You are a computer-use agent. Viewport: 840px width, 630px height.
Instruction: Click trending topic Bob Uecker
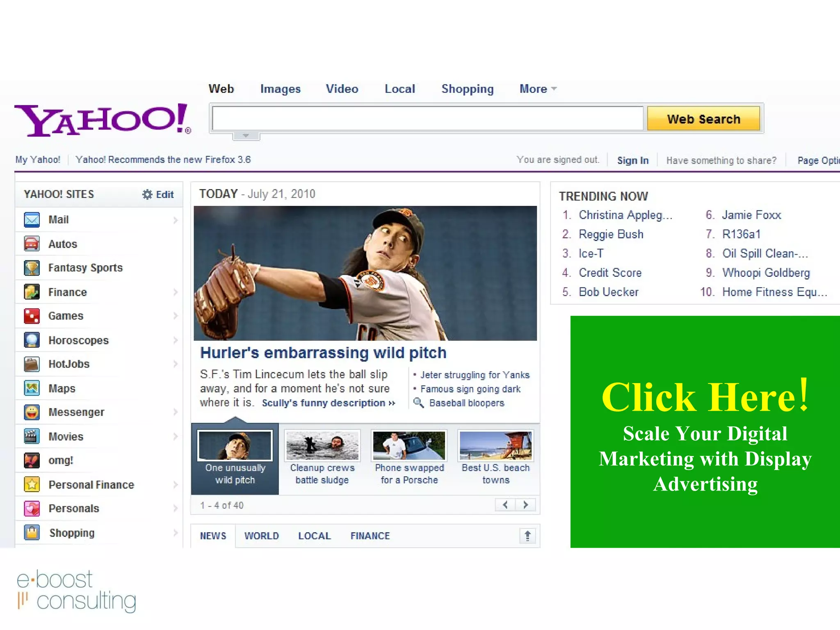pos(609,292)
